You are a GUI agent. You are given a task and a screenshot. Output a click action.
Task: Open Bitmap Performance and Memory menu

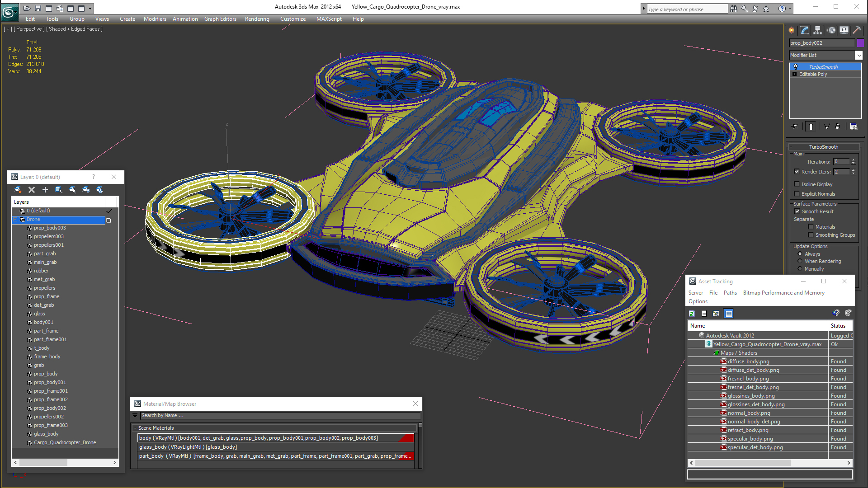point(783,293)
